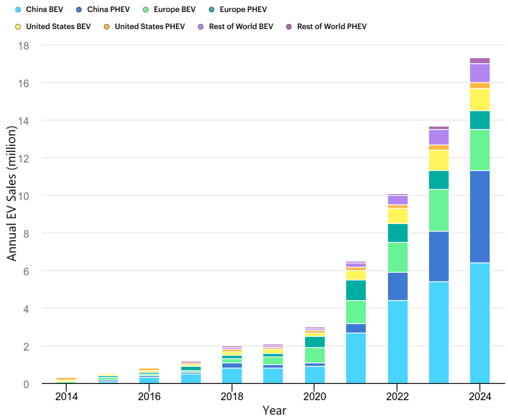Viewport: 508px width, 420px height.
Task: Select United States BEV segment in 2024 bar
Action: (x=480, y=100)
